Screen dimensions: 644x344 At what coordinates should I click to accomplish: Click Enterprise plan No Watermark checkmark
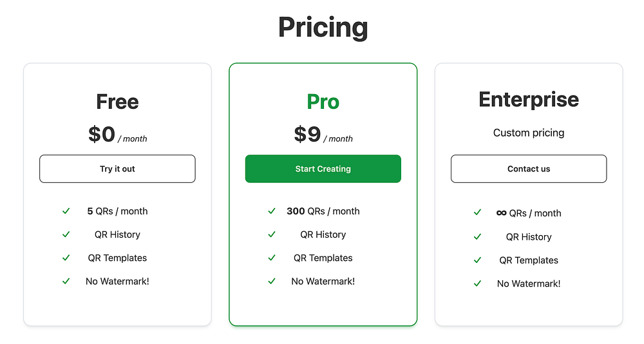[x=477, y=283]
